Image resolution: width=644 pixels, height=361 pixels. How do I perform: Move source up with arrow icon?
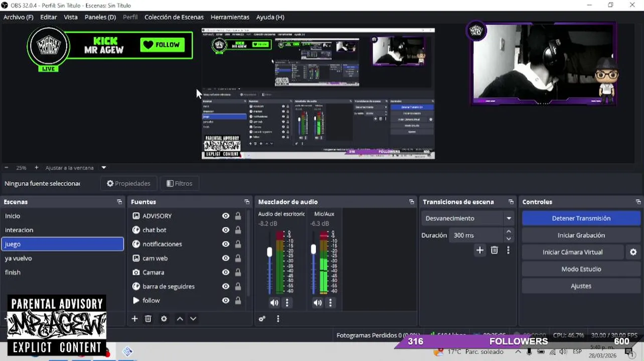pyautogui.click(x=180, y=319)
